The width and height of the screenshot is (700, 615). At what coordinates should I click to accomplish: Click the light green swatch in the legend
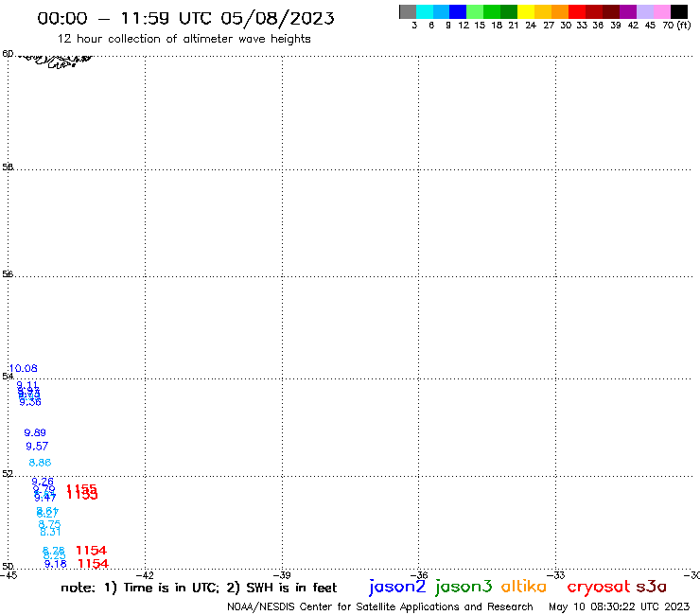(x=475, y=11)
